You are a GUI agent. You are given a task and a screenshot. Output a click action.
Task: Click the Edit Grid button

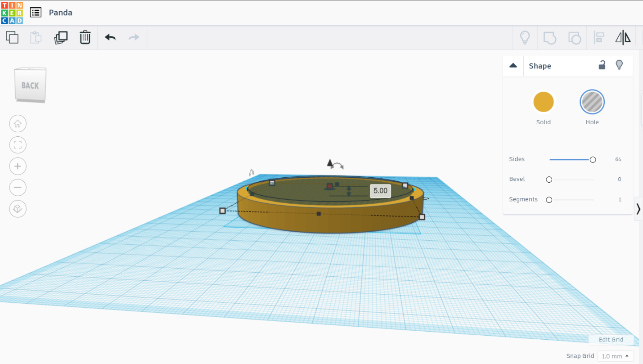click(x=611, y=340)
